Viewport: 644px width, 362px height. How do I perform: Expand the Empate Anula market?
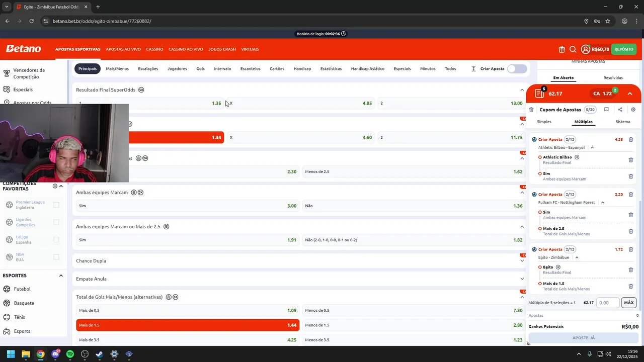click(522, 279)
